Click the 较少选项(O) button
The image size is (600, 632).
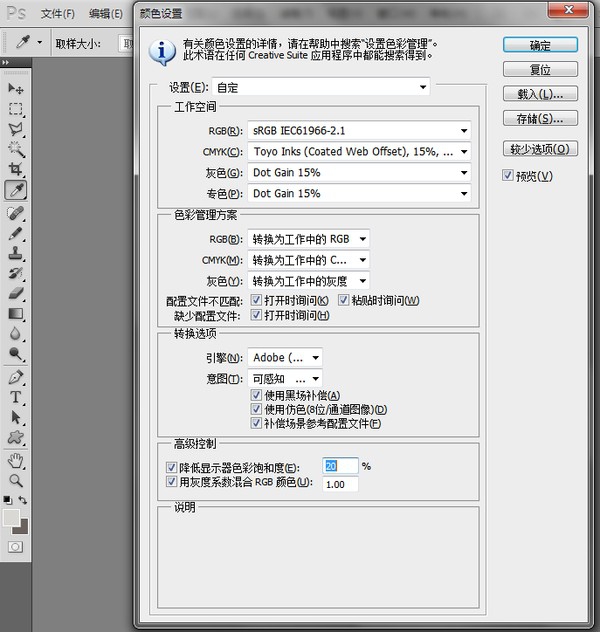click(x=540, y=149)
